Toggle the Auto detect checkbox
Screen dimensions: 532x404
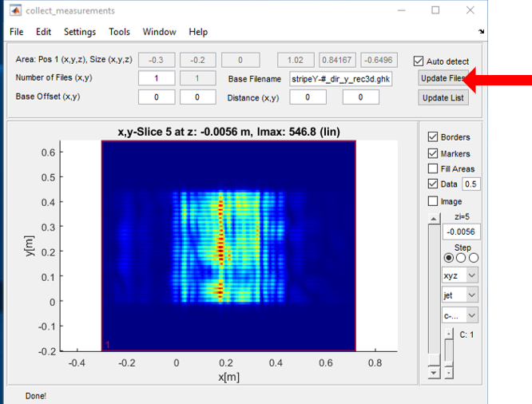[419, 61]
